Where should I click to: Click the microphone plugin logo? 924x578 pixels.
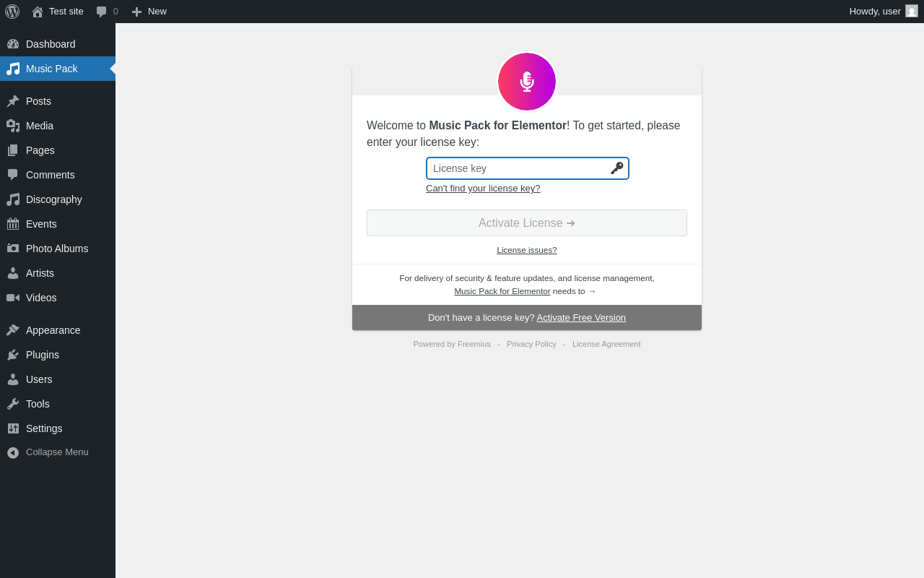(x=527, y=82)
